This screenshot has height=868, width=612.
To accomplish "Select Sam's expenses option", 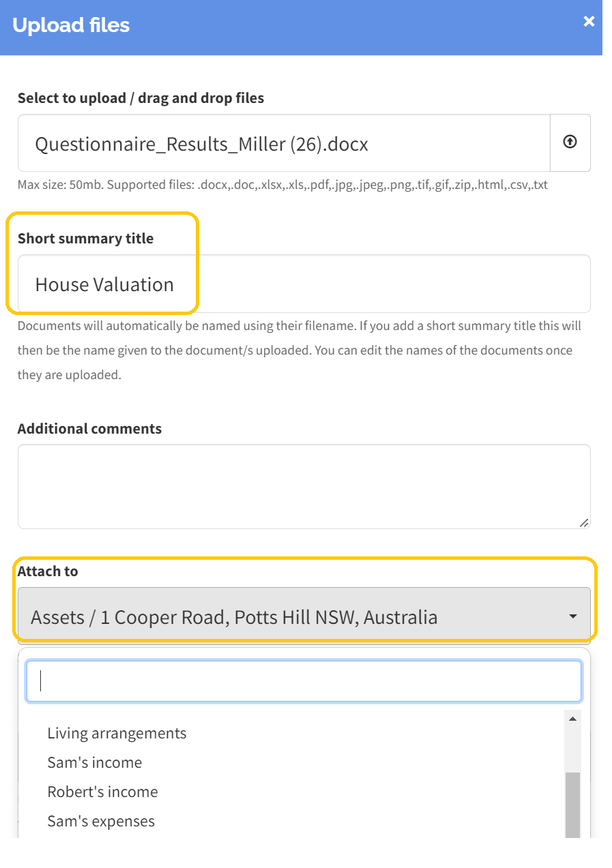I will (101, 821).
